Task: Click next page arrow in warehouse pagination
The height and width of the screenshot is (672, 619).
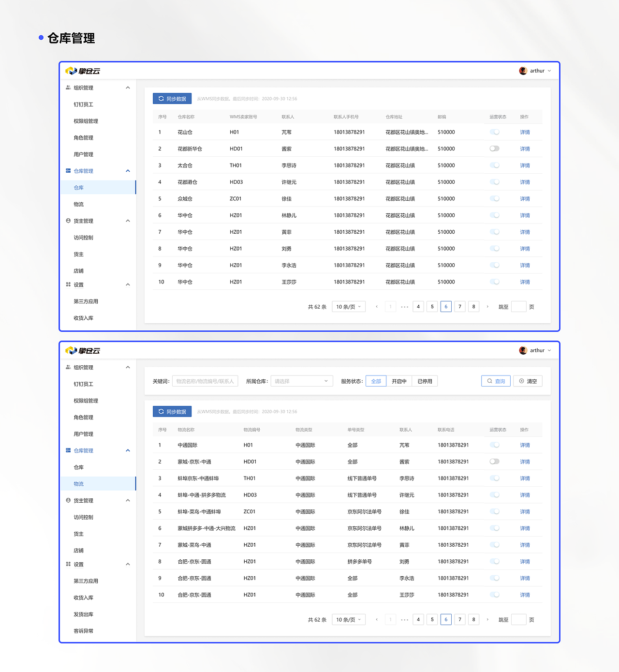Action: click(487, 307)
